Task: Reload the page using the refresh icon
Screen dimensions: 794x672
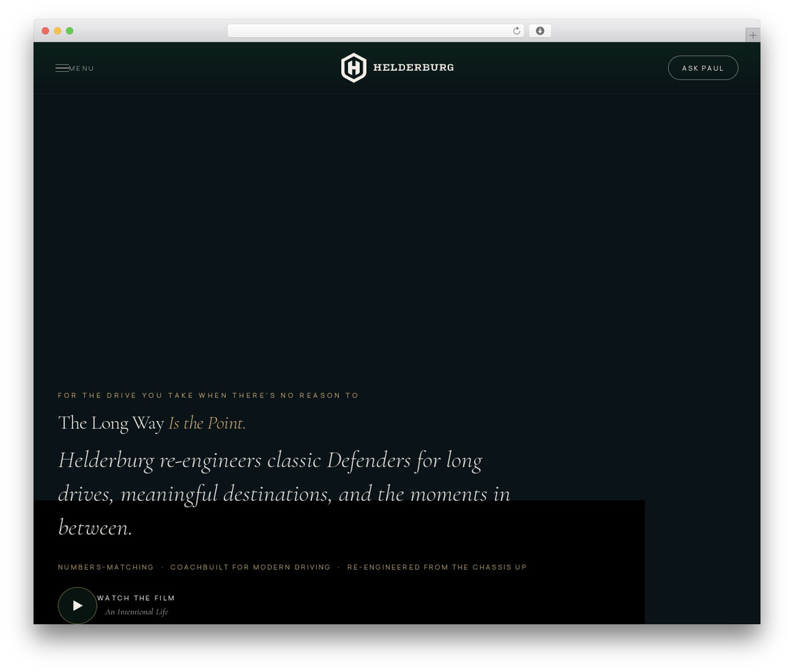Action: (x=517, y=31)
